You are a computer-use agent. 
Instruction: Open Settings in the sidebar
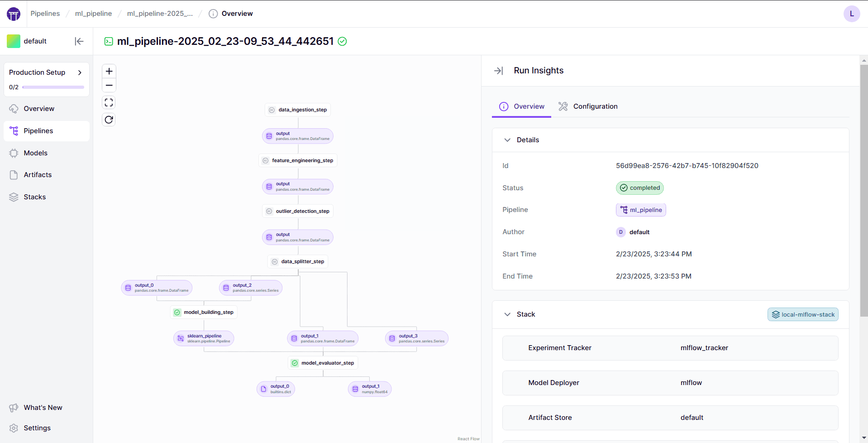coord(37,428)
